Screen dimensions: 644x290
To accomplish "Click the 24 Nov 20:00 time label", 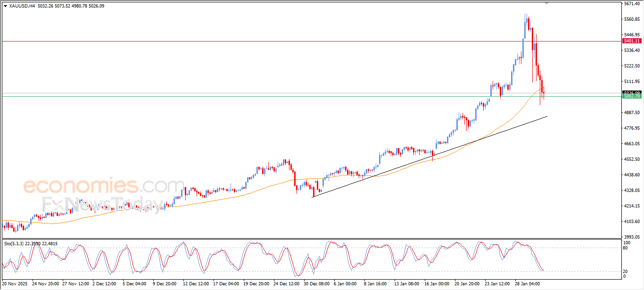I will coord(46,284).
